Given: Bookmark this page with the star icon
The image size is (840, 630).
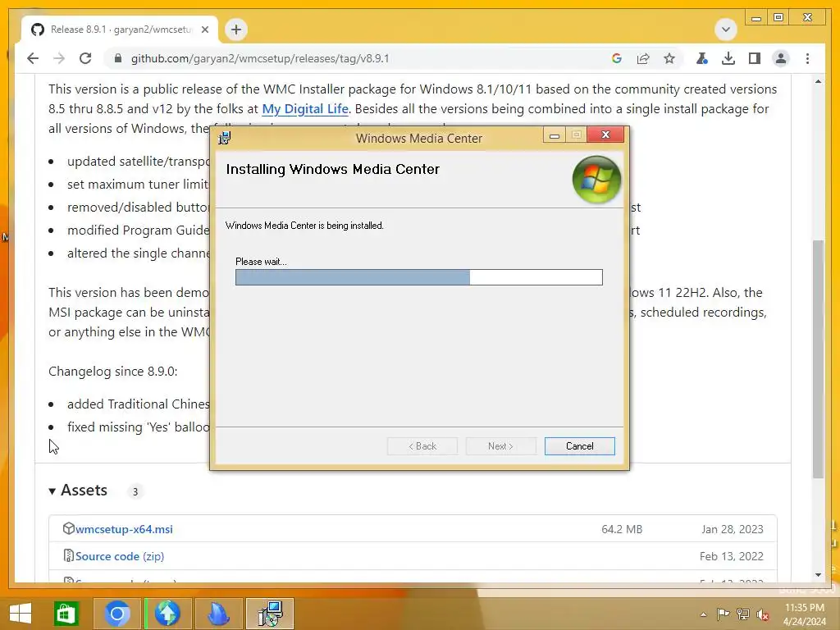Looking at the screenshot, I should (669, 58).
